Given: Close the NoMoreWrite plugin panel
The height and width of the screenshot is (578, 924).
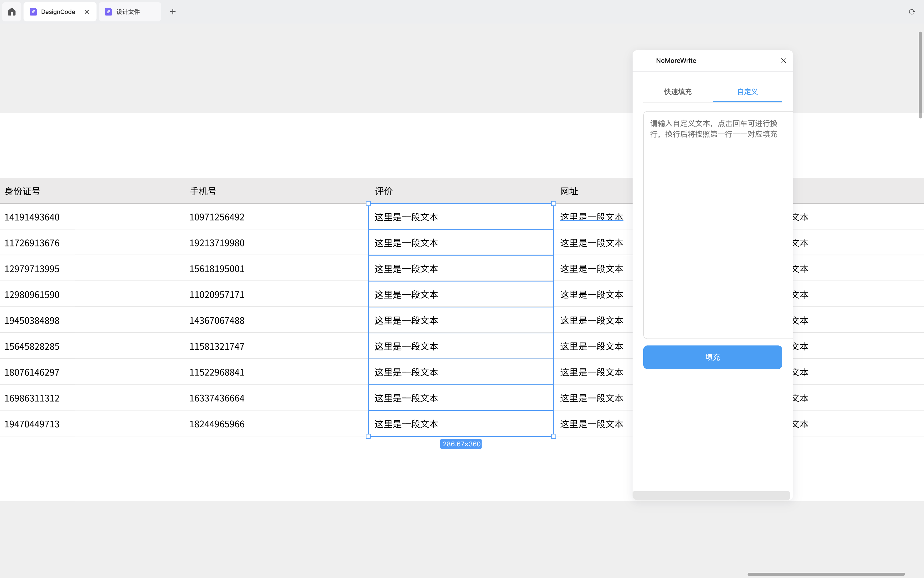Looking at the screenshot, I should tap(783, 61).
